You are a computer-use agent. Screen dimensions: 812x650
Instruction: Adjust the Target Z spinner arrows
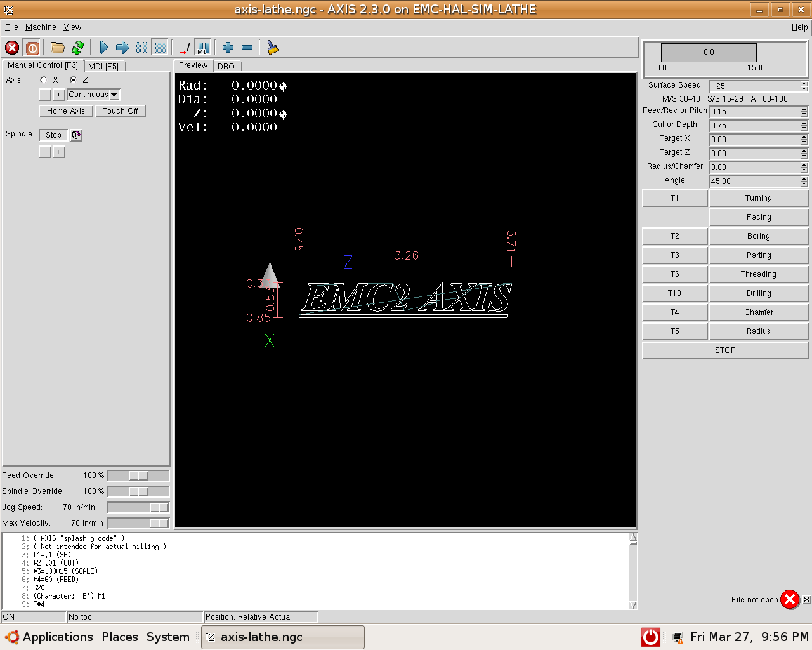[x=804, y=153]
